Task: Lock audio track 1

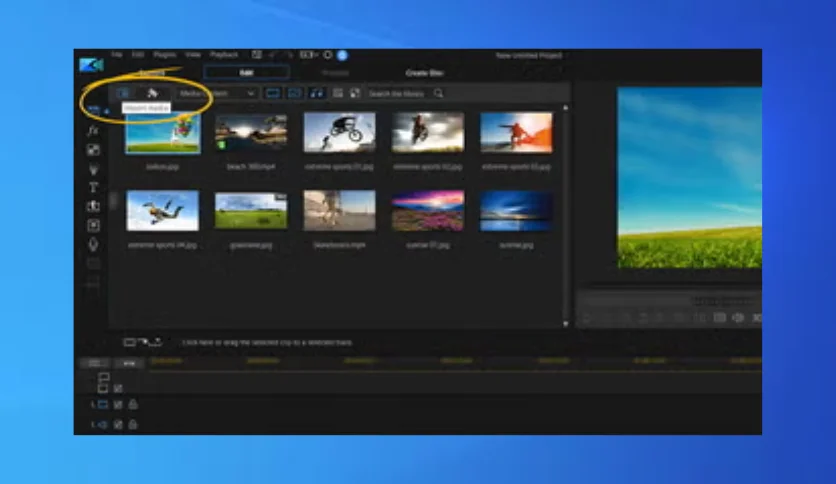Action: tap(133, 424)
